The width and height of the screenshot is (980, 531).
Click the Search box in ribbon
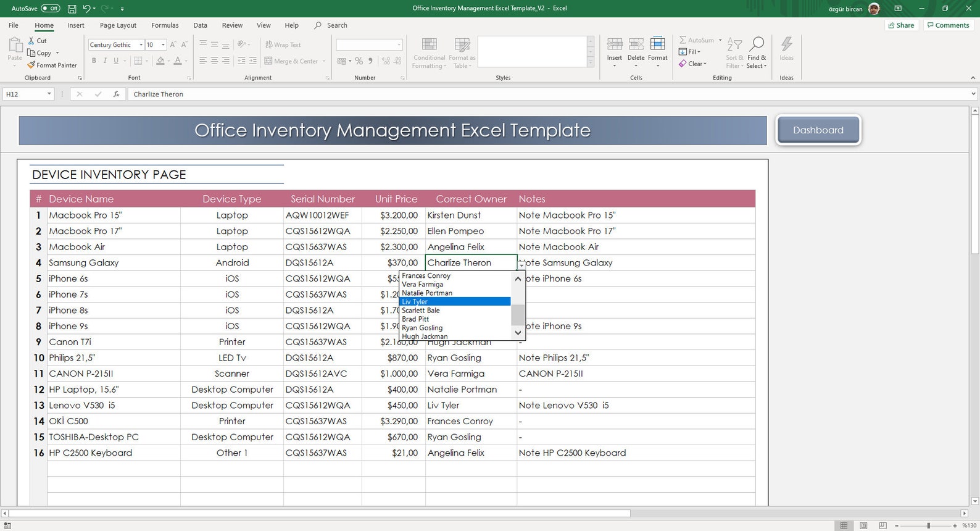click(331, 25)
